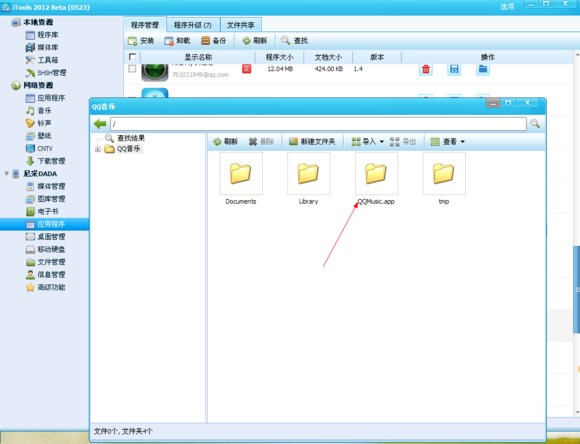Maximize the QQ音乐 window
This screenshot has height=444, width=580.
click(509, 102)
